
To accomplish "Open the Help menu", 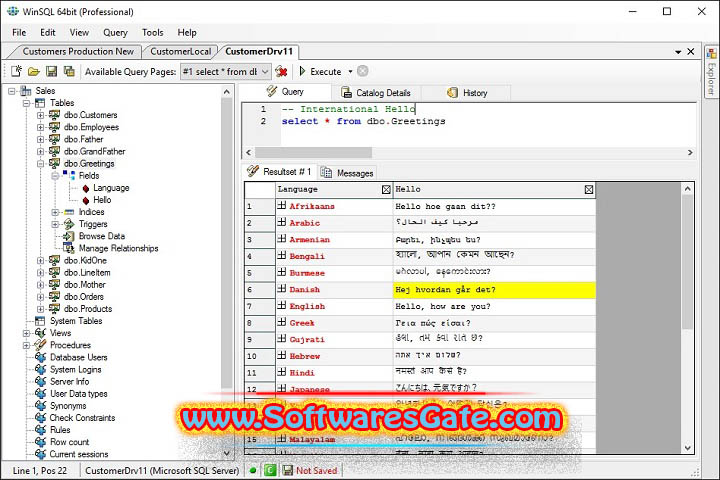I will pyautogui.click(x=187, y=32).
